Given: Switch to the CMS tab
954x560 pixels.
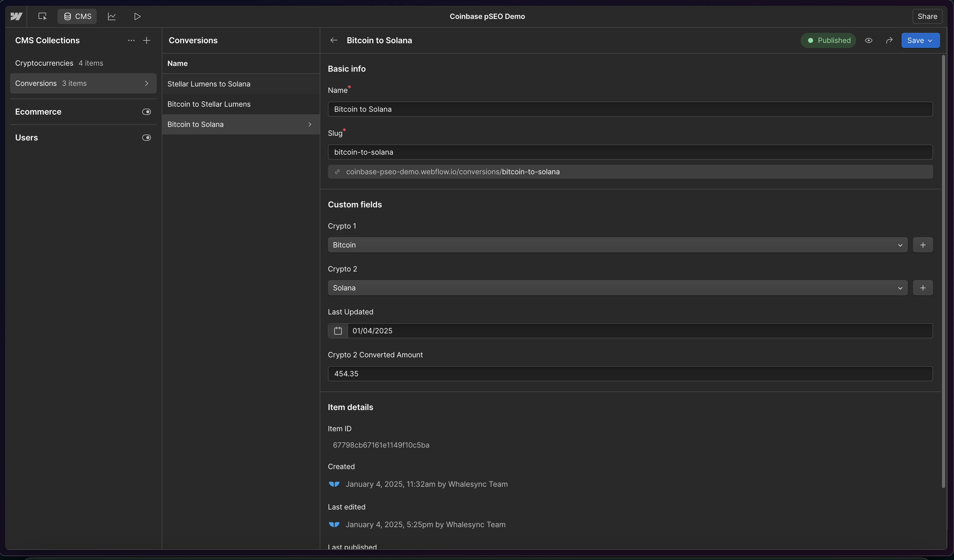Looking at the screenshot, I should coord(77,16).
